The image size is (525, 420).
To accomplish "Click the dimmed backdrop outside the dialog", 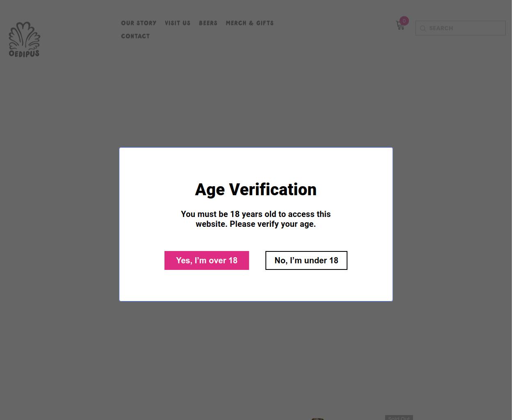I will pos(62,205).
